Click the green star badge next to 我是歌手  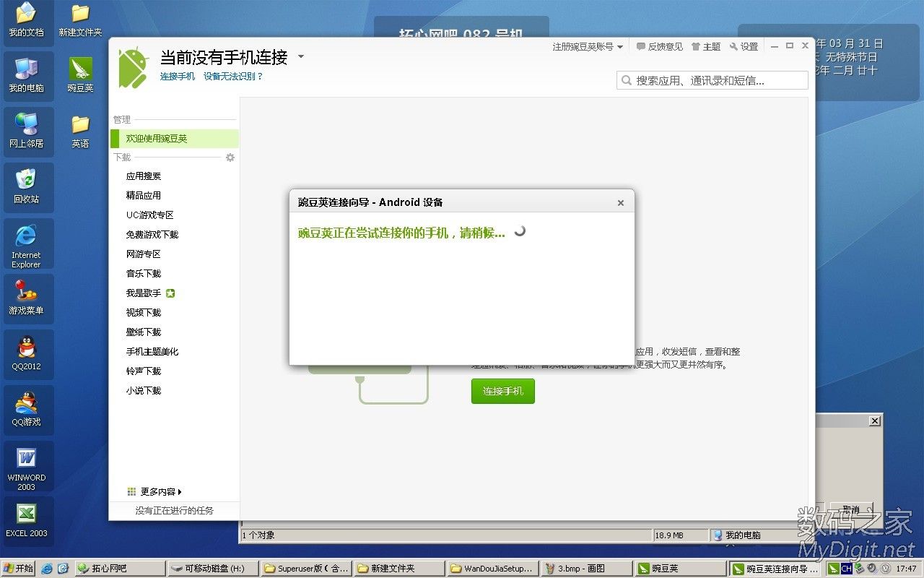170,293
